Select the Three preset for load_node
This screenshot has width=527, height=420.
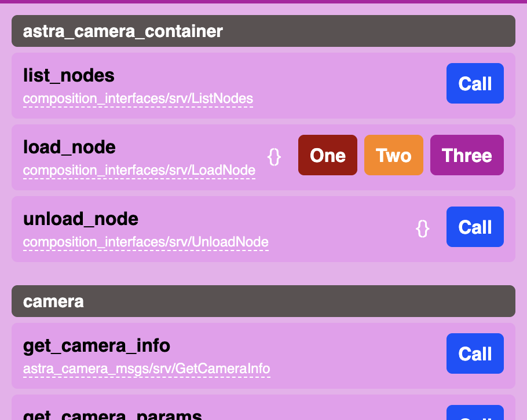point(467,155)
